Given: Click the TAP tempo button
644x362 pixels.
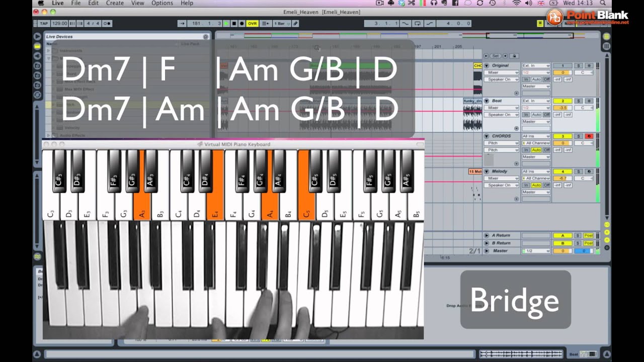Looking at the screenshot, I should tap(44, 23).
